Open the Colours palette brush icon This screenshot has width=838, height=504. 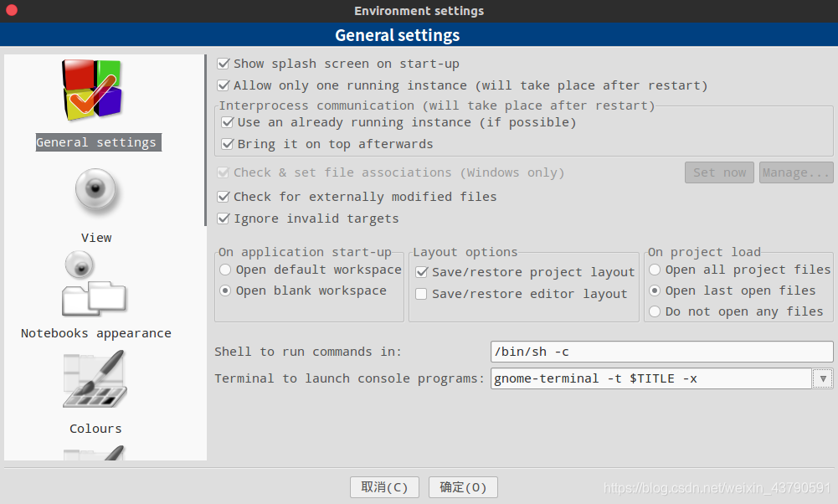(95, 379)
